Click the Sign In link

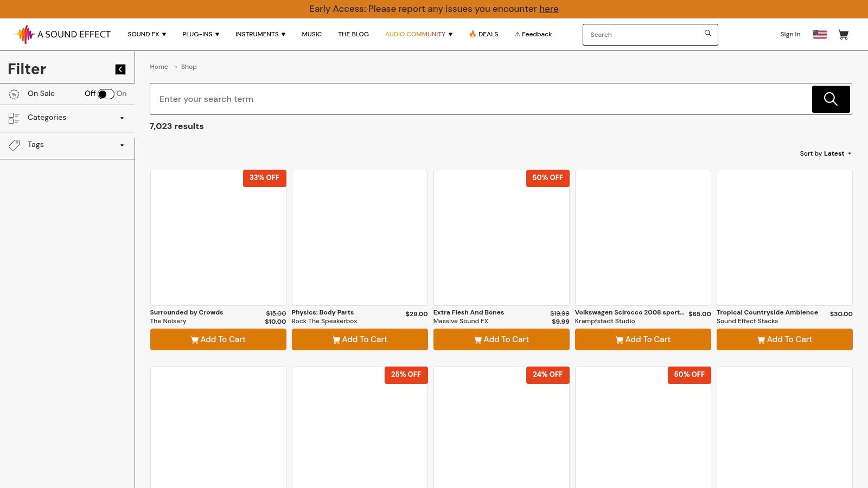click(790, 34)
